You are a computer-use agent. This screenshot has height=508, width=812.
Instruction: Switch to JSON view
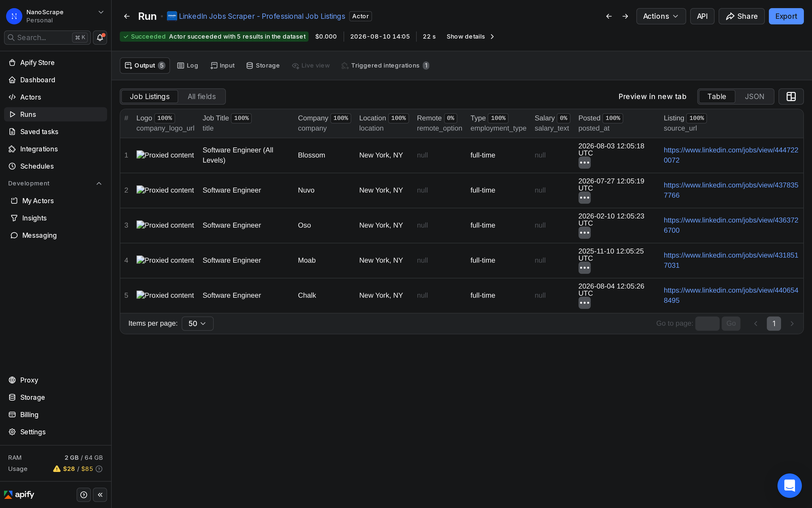[x=754, y=97]
